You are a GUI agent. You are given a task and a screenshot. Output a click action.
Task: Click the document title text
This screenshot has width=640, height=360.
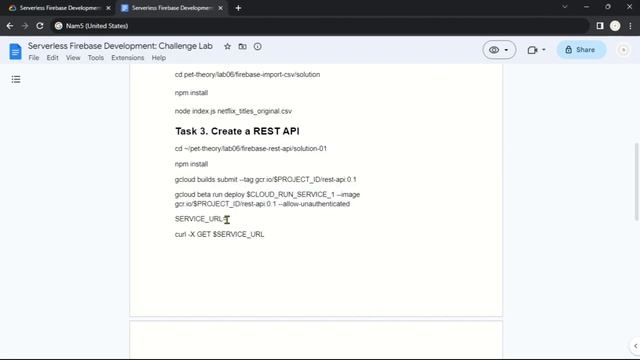pos(120,46)
